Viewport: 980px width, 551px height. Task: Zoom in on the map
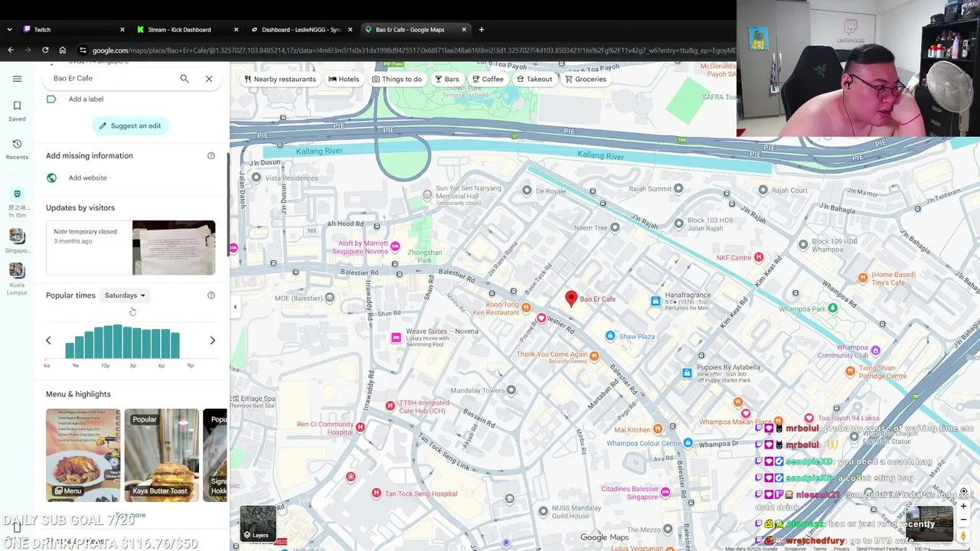(963, 506)
